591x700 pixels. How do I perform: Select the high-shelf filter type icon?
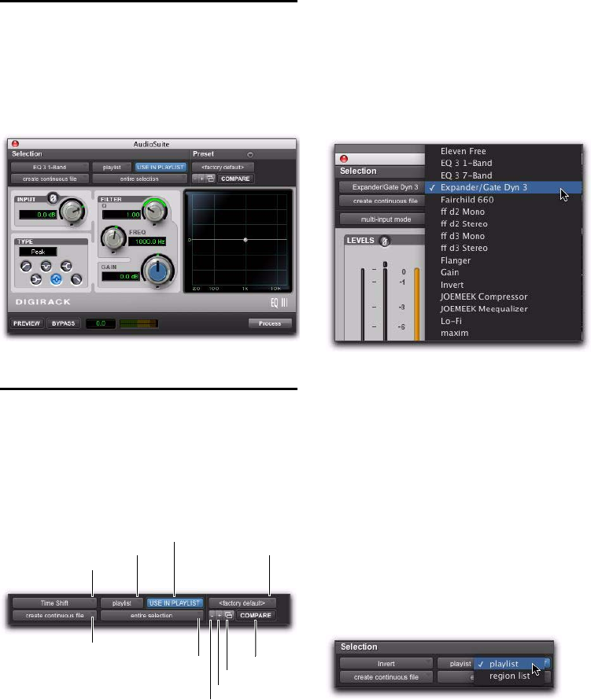[66, 267]
